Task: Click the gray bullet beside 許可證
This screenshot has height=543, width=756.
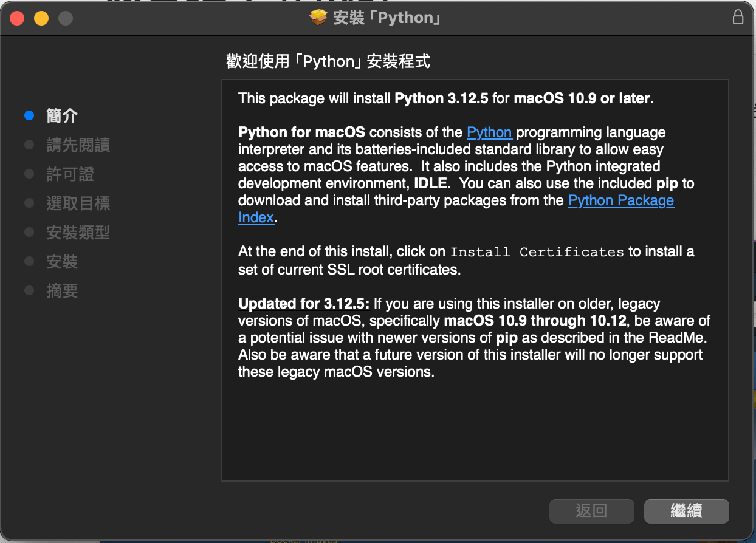Action: [x=29, y=174]
